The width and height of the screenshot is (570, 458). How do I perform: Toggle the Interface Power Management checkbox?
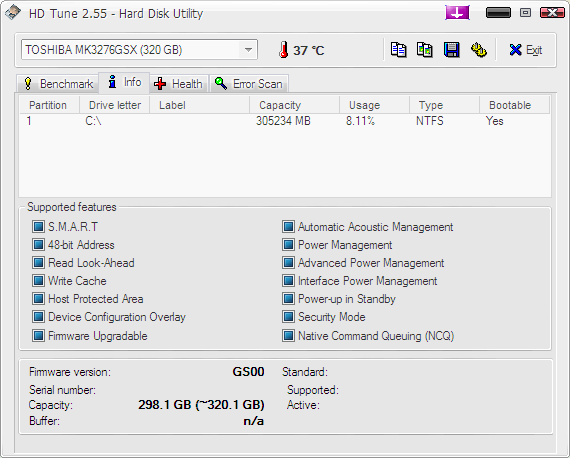pyautogui.click(x=288, y=281)
